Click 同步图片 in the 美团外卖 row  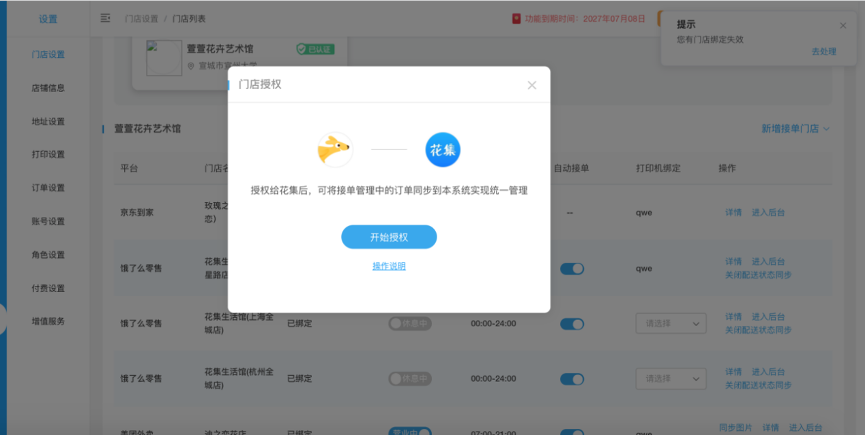coord(736,428)
